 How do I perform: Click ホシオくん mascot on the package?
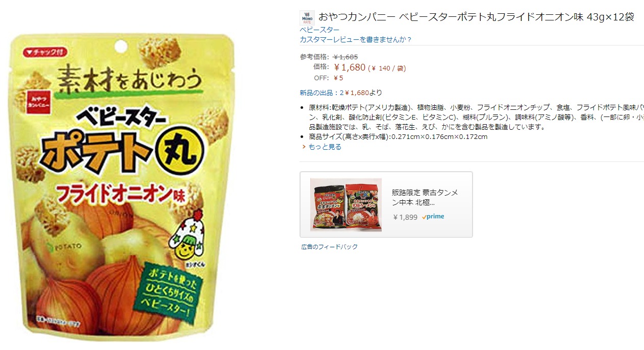point(190,241)
